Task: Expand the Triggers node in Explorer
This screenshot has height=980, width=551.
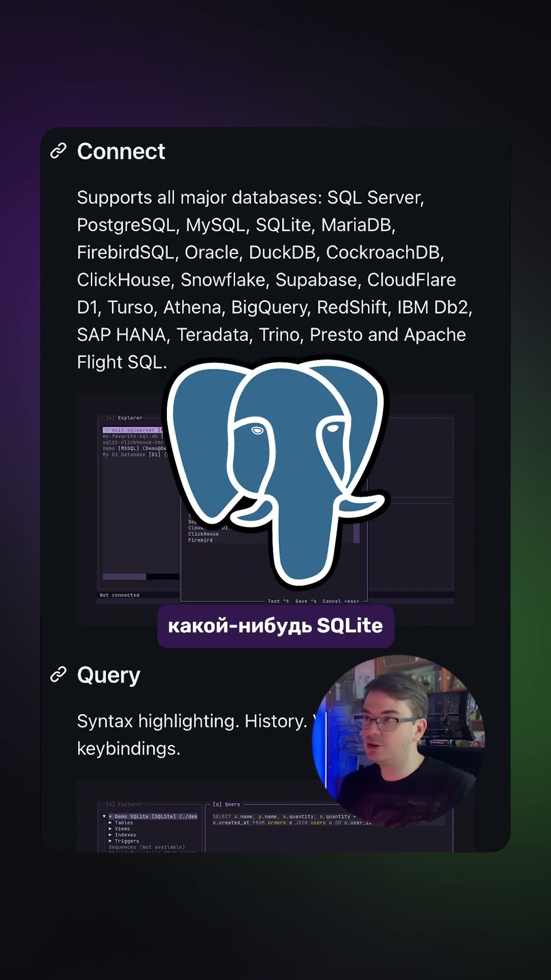Action: (x=124, y=841)
